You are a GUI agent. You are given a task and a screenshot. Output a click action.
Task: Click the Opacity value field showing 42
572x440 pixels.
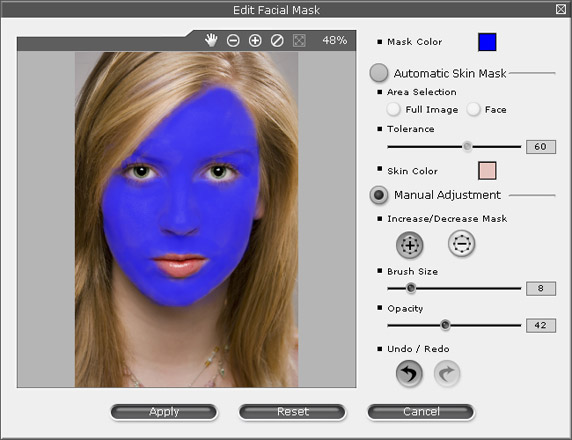click(x=541, y=325)
